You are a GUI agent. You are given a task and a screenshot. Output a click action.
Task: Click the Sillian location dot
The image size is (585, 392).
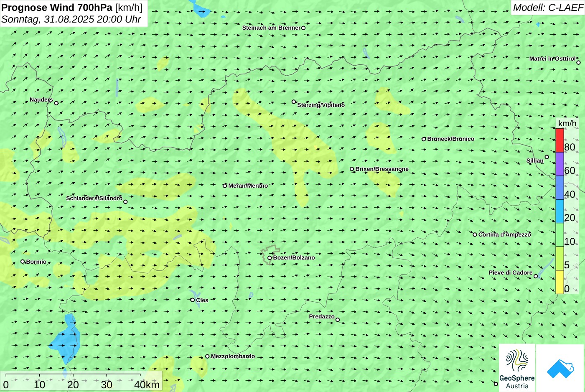(547, 157)
